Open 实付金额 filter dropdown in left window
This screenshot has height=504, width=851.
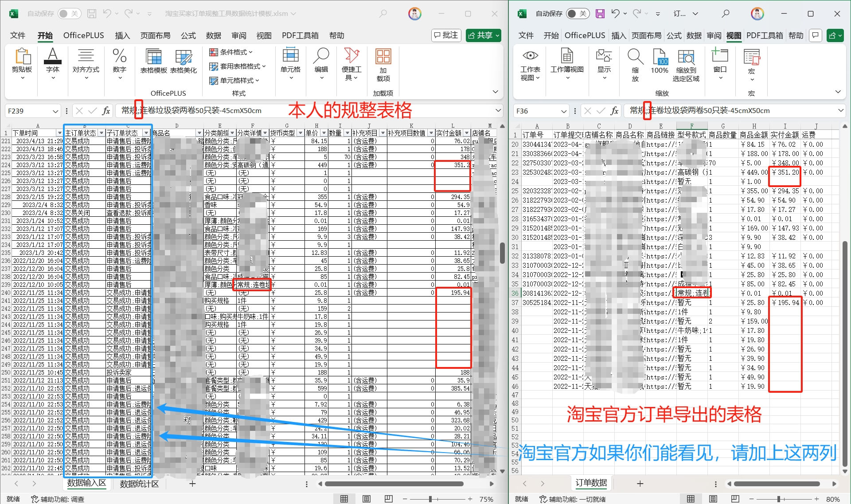tap(466, 133)
